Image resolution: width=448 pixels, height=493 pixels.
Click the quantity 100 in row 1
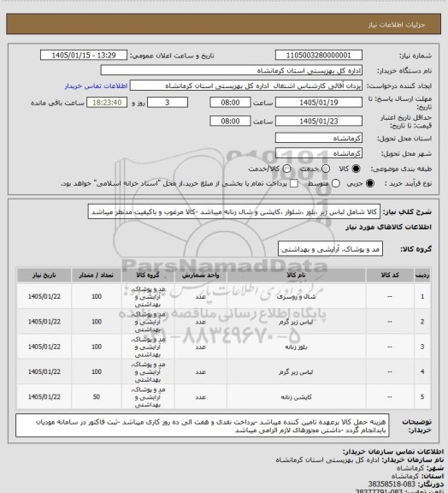click(x=97, y=296)
